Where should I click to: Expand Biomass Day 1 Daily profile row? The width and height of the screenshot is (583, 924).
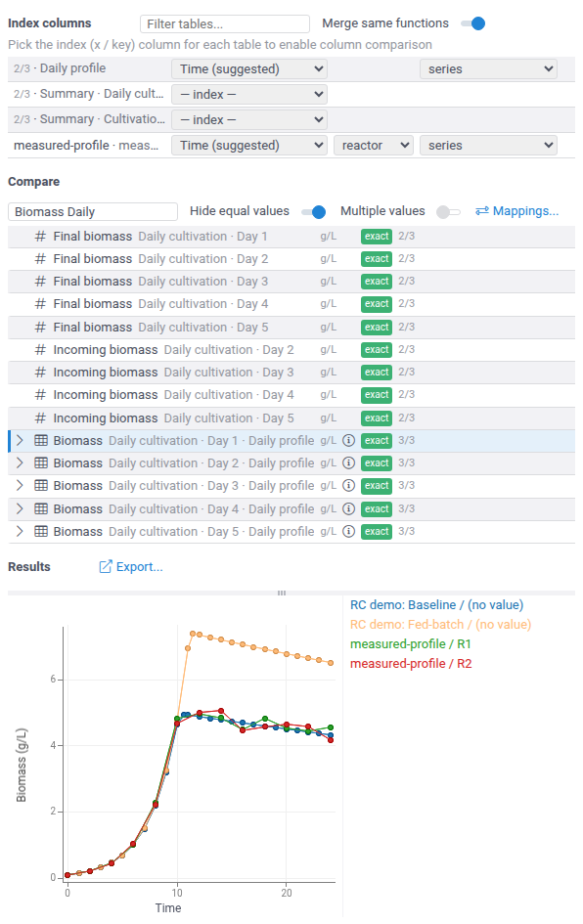[x=20, y=440]
